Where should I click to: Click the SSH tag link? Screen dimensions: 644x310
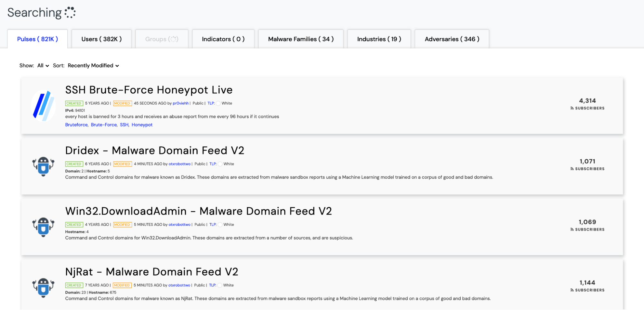point(124,125)
